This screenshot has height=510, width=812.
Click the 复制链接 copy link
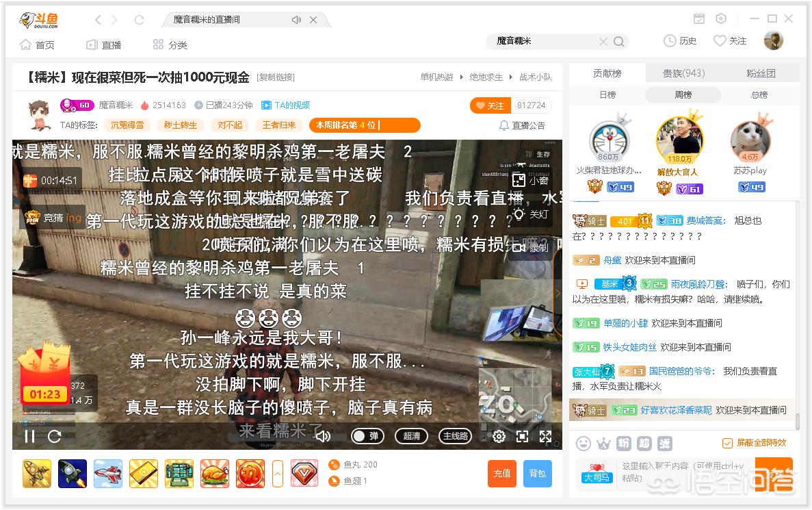[276, 77]
